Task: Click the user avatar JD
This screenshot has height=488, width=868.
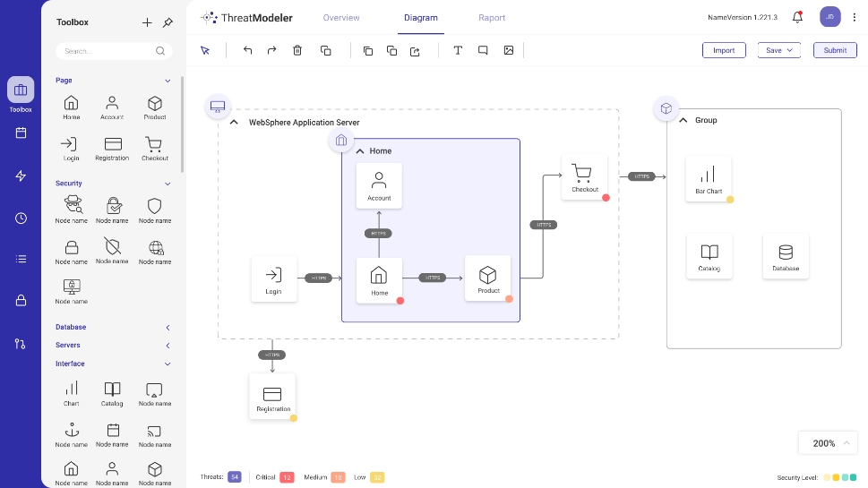Action: pyautogui.click(x=829, y=17)
